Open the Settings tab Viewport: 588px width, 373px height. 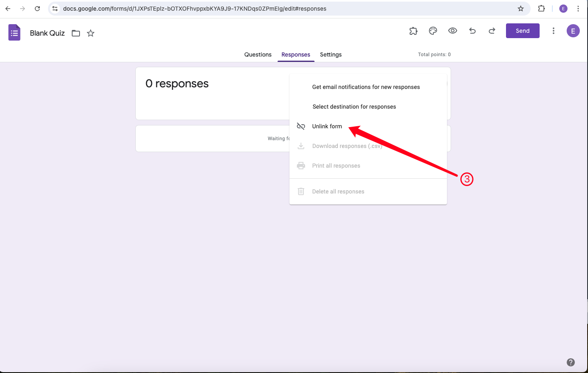pyautogui.click(x=330, y=55)
